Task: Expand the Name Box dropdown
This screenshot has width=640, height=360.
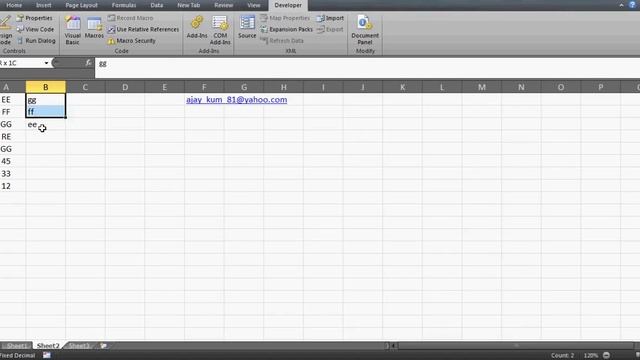Action: coord(46,63)
